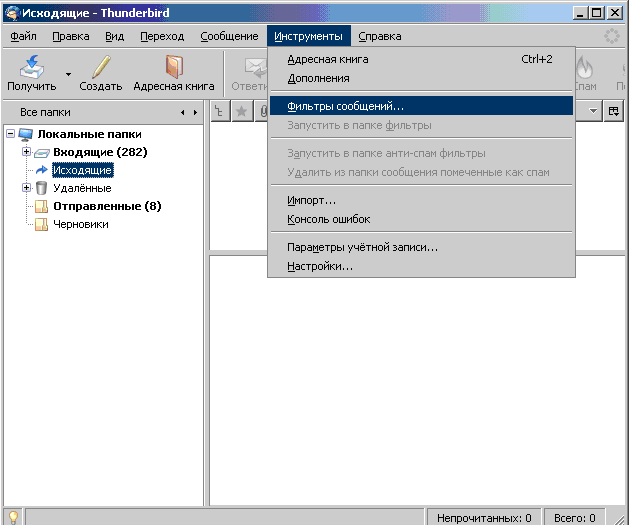This screenshot has width=631, height=526.
Task: Click next folder view arrow beside Все папки
Action: coord(195,112)
